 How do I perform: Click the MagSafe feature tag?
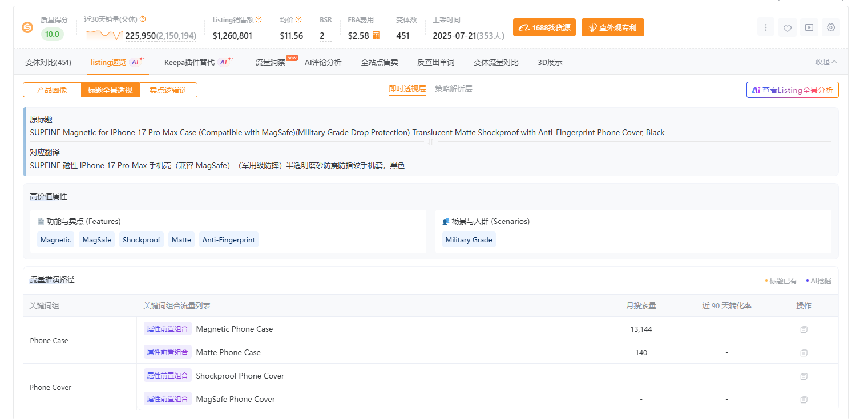(x=97, y=239)
